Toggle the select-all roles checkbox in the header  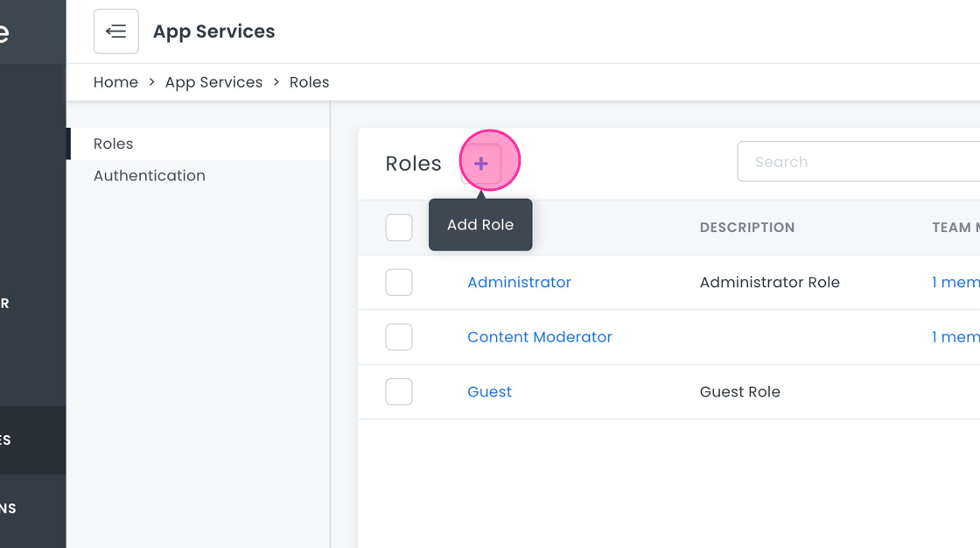(399, 228)
